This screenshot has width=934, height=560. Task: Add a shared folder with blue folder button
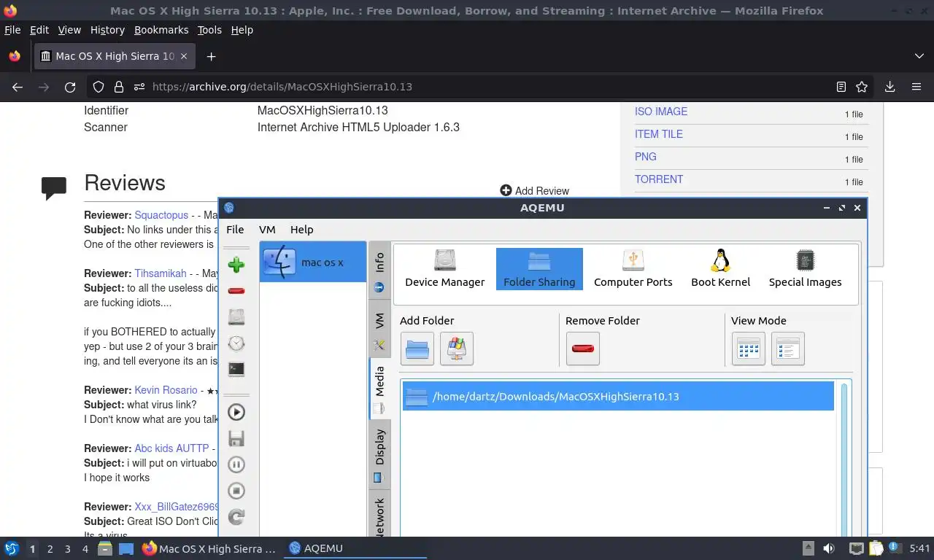417,349
